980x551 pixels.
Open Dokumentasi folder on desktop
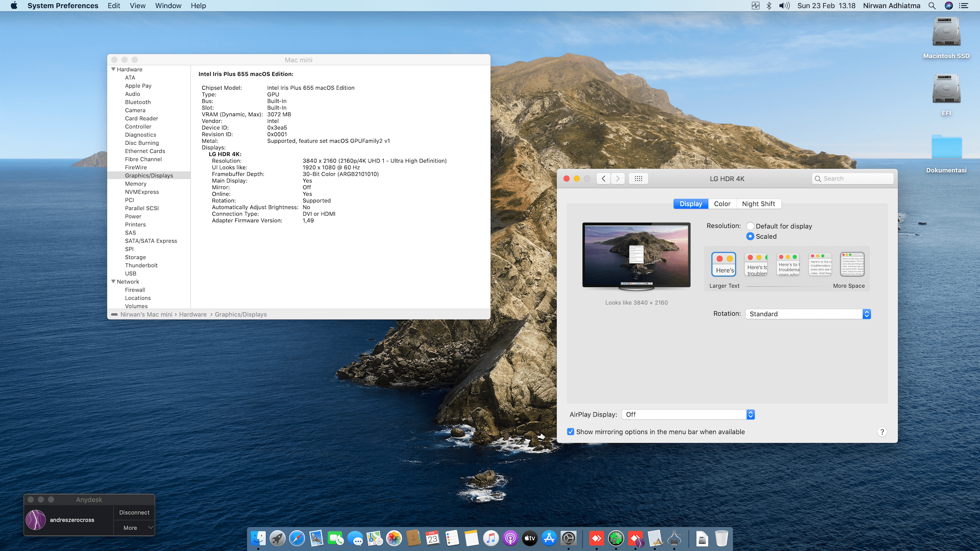tap(946, 147)
